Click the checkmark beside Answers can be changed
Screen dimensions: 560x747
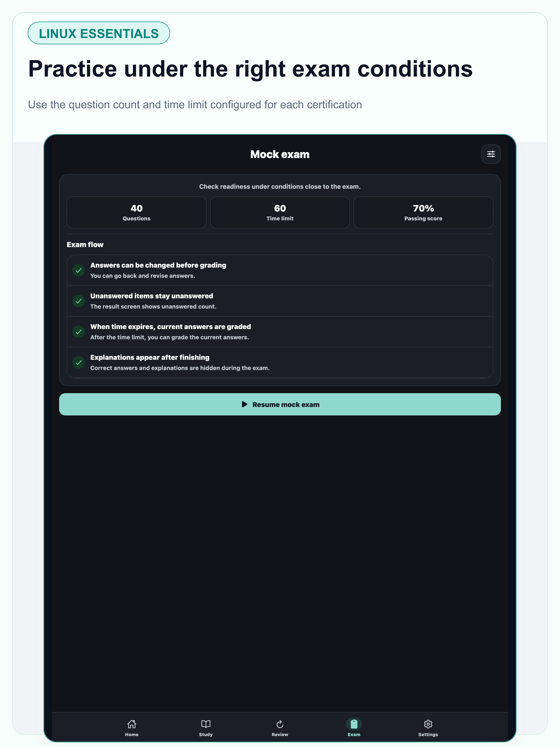79,270
